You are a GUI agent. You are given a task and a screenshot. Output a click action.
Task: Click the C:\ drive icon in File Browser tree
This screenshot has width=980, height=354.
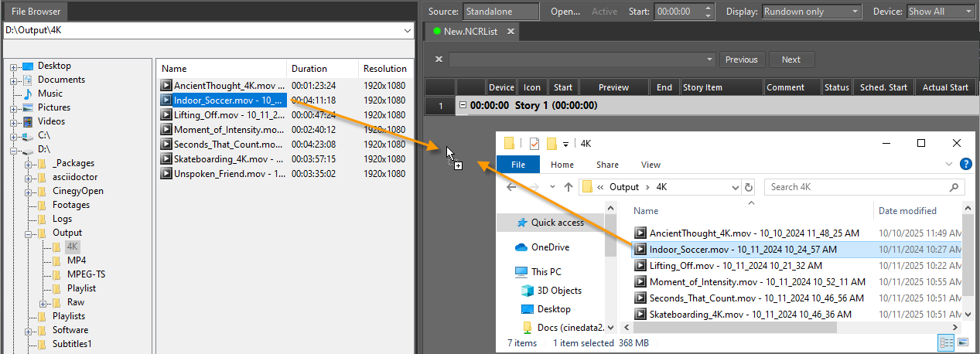pyautogui.click(x=28, y=135)
